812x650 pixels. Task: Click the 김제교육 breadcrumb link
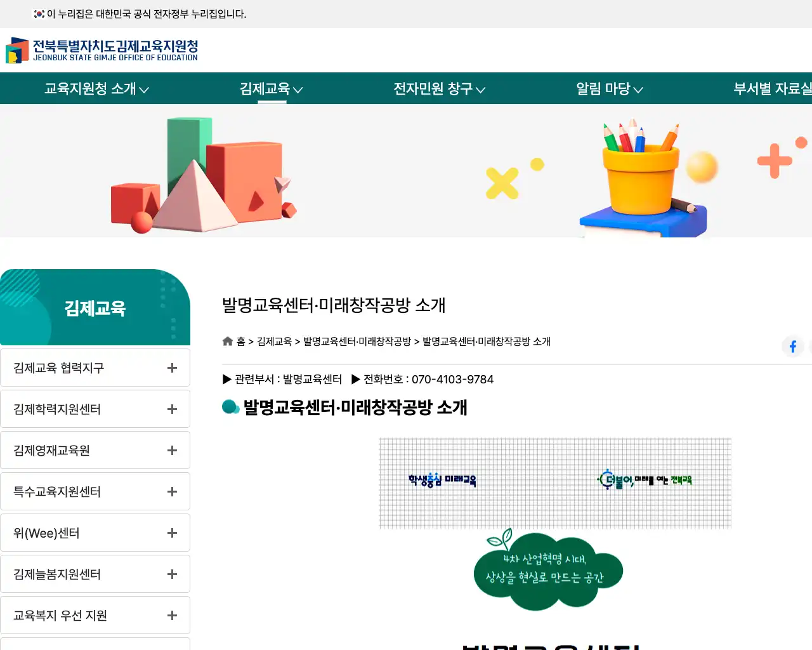[273, 341]
